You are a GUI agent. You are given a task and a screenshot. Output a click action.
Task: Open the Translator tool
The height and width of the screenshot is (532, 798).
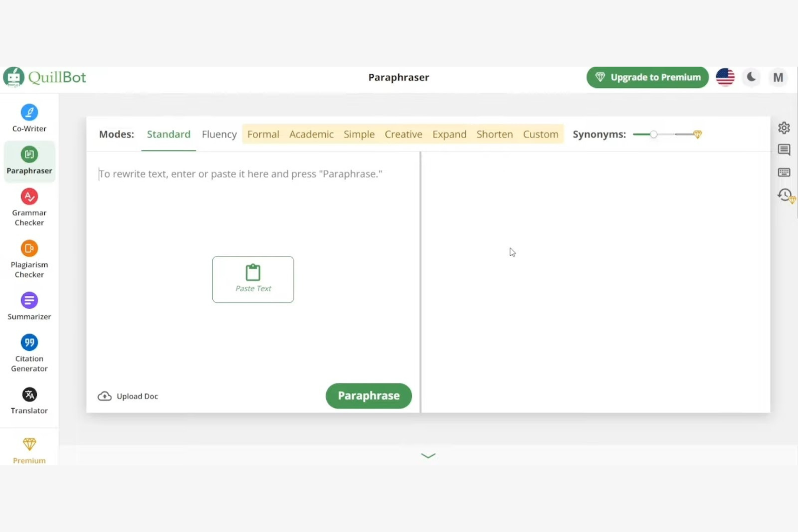[x=29, y=400]
